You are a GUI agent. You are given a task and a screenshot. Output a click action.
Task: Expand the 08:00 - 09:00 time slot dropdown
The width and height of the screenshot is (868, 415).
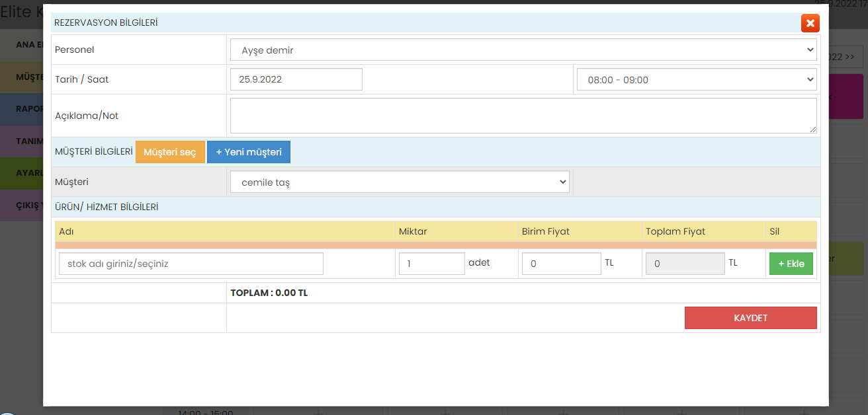696,79
